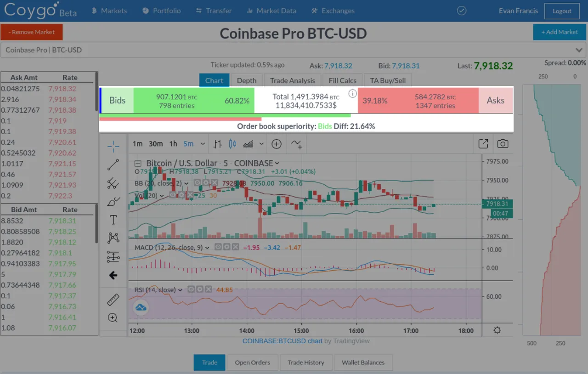Select the XABCD pattern tool
Screen dimensions: 588x374
tap(113, 238)
